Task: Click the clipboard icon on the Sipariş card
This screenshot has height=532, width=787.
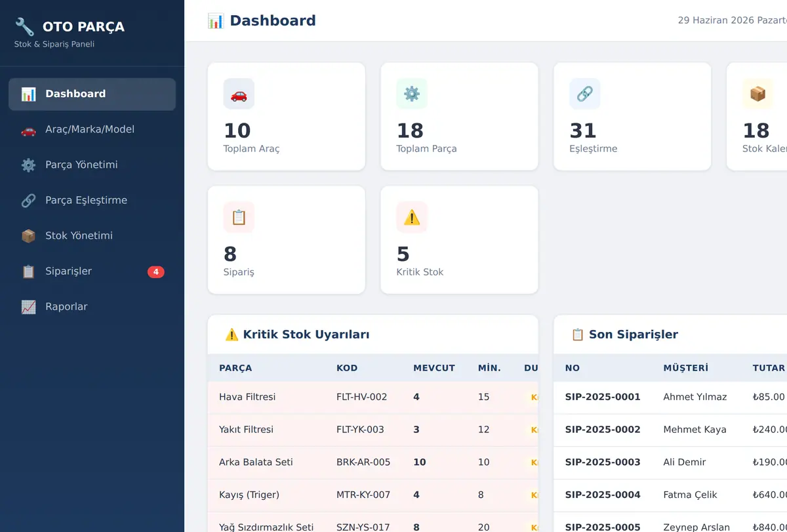Action: [x=239, y=217]
